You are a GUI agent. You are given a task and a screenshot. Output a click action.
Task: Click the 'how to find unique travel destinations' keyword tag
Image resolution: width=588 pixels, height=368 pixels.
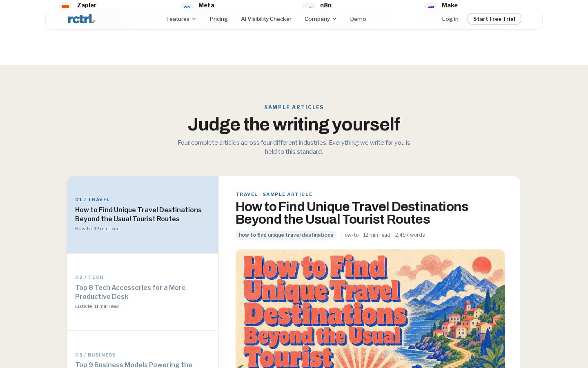(x=286, y=235)
